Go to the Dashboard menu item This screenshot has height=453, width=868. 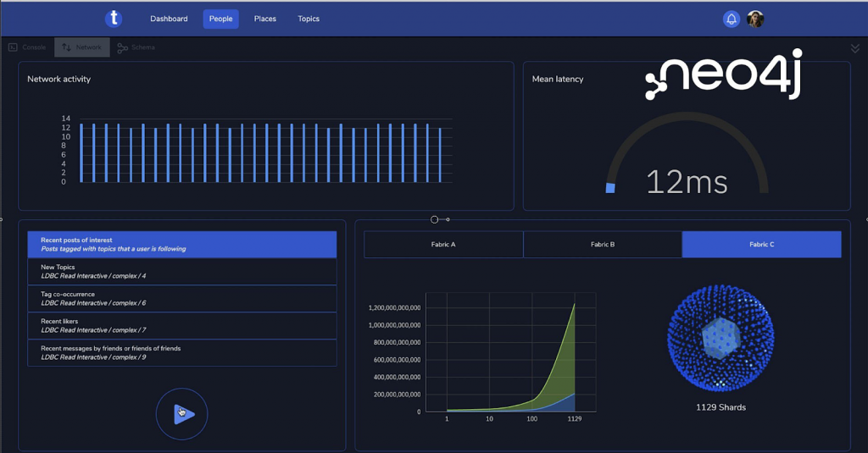click(x=169, y=19)
